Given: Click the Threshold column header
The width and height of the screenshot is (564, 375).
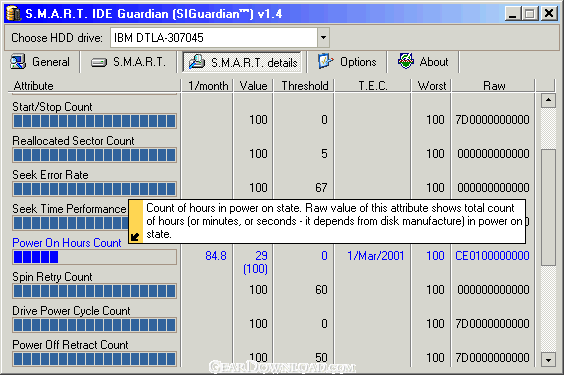Looking at the screenshot, I should 304,86.
